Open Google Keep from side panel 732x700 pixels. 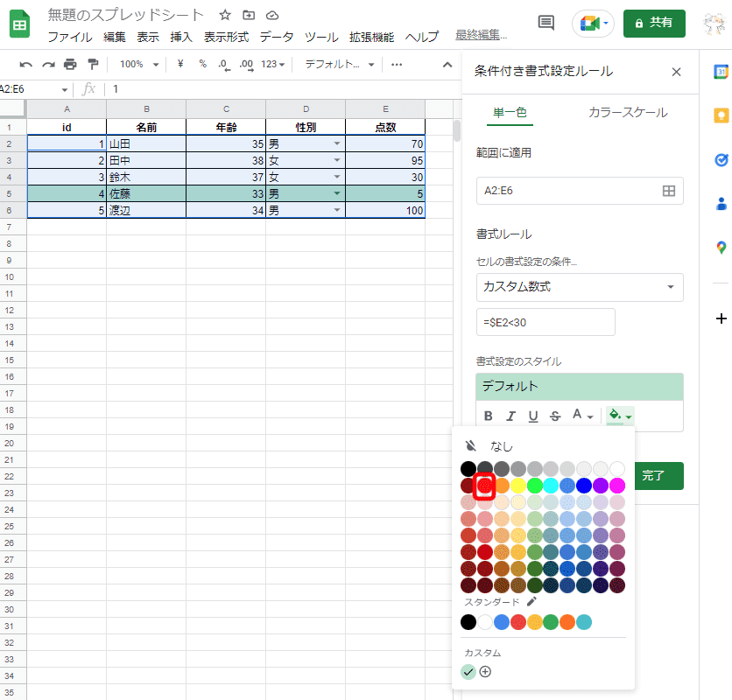pos(721,115)
